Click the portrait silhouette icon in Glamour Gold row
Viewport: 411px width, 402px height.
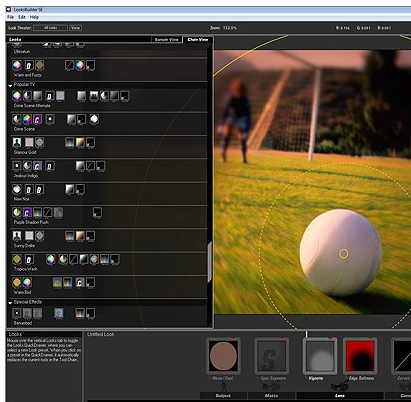click(17, 143)
